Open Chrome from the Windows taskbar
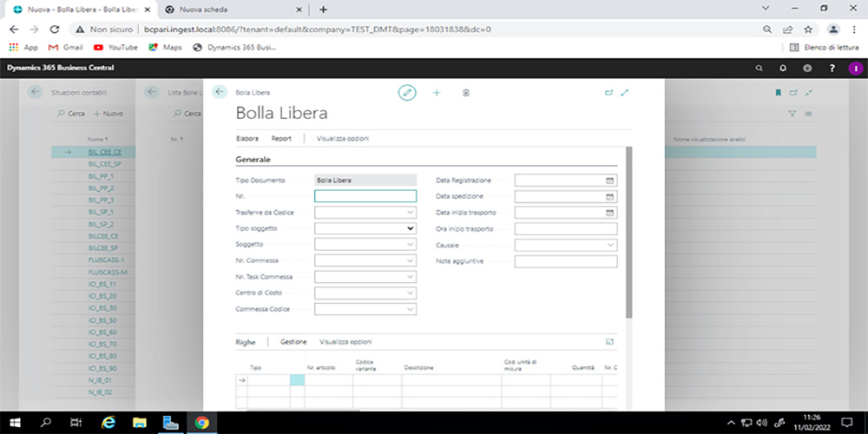The width and height of the screenshot is (868, 434). click(x=201, y=423)
